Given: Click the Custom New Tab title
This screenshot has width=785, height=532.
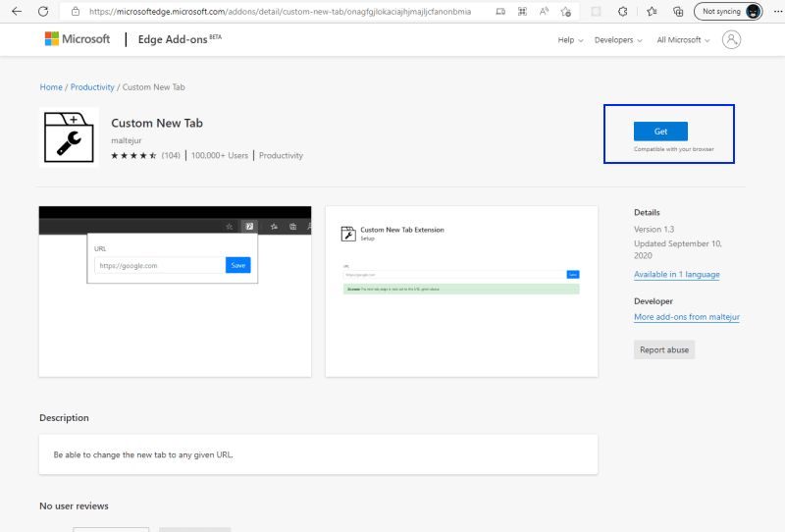Looking at the screenshot, I should [x=157, y=124].
